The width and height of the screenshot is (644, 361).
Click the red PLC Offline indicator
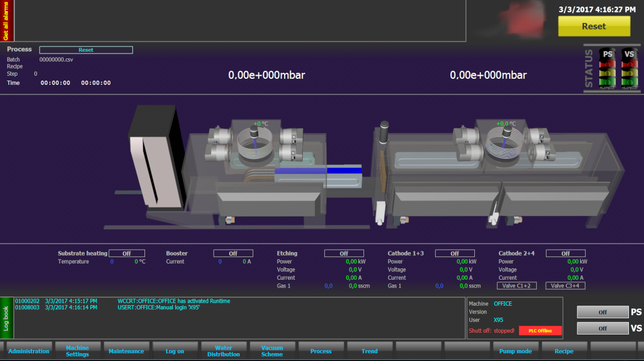pos(540,331)
